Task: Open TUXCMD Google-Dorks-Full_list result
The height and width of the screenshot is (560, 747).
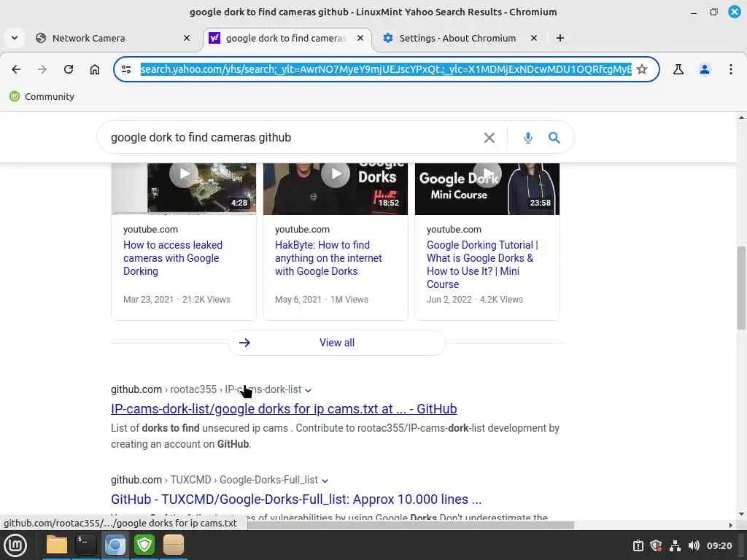Action: pos(296,499)
